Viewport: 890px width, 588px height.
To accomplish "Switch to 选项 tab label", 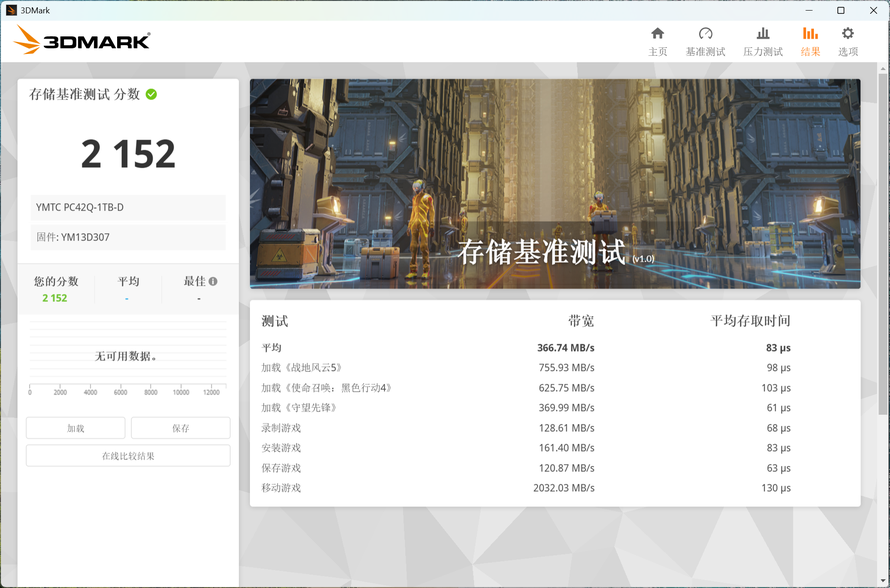I will click(847, 52).
